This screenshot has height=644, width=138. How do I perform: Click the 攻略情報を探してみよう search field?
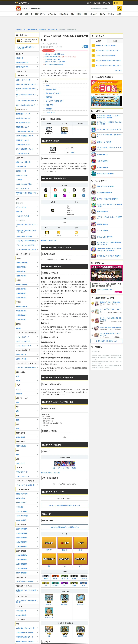(103, 8)
